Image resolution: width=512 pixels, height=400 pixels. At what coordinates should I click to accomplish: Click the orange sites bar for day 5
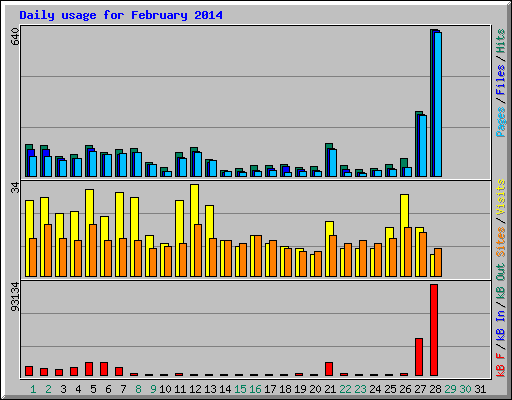pos(93,250)
